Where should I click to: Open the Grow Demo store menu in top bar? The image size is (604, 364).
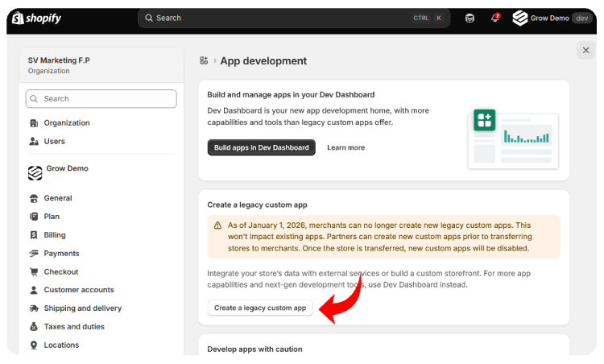(552, 18)
